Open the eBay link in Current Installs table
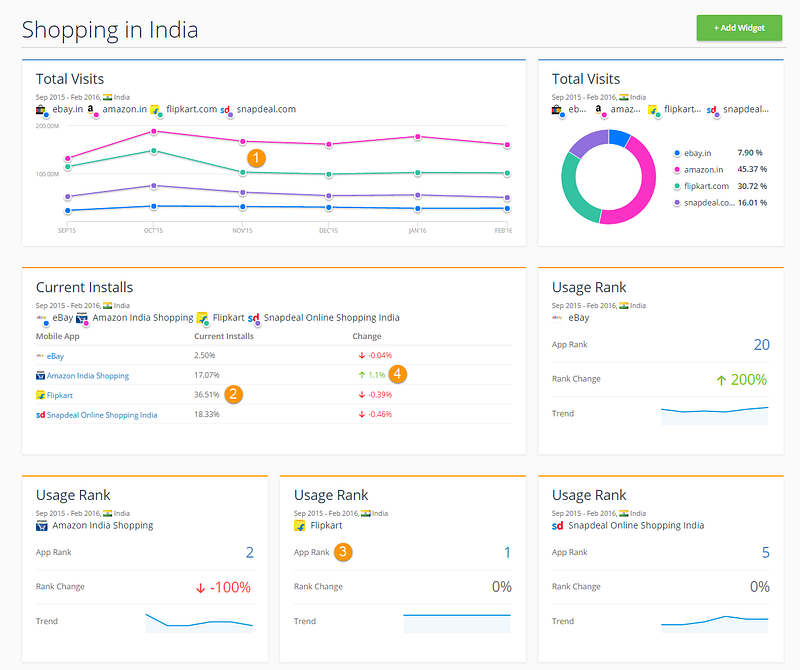 tap(55, 356)
